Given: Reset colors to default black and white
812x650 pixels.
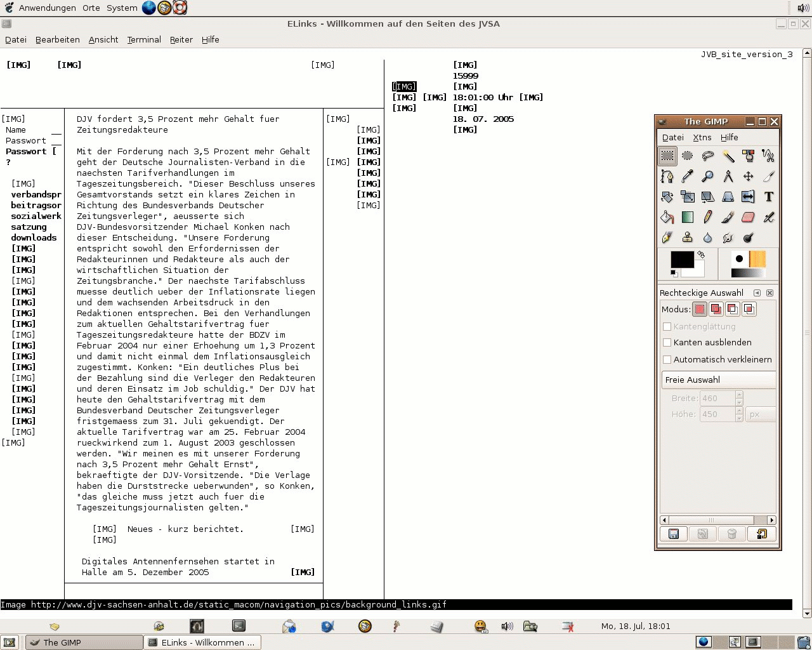Looking at the screenshot, I should click(x=674, y=274).
